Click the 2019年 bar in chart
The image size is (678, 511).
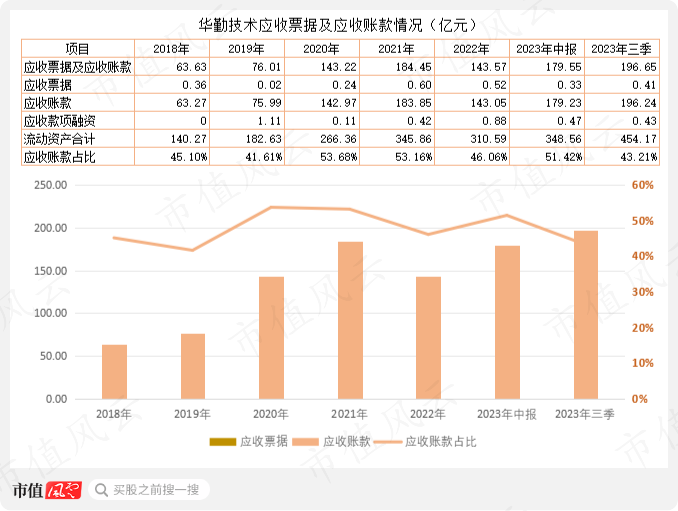click(193, 366)
